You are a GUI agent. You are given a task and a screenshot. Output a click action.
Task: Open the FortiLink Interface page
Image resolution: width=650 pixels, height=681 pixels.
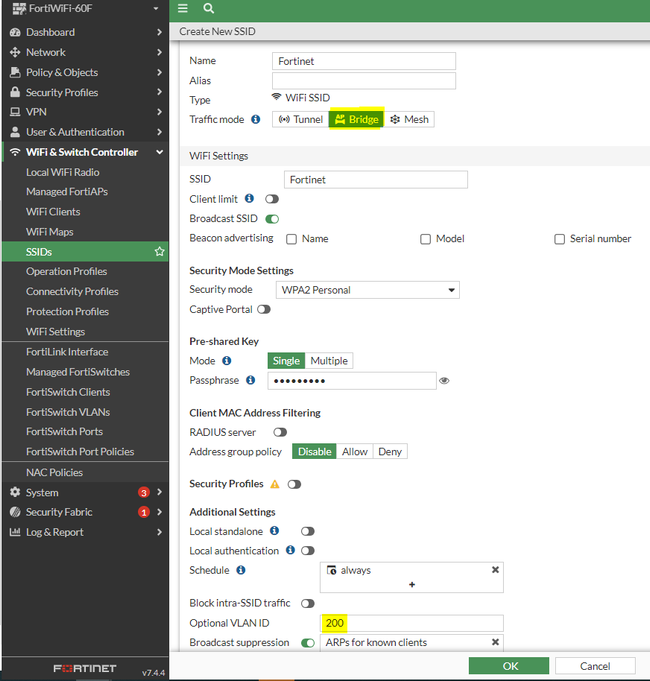67,352
